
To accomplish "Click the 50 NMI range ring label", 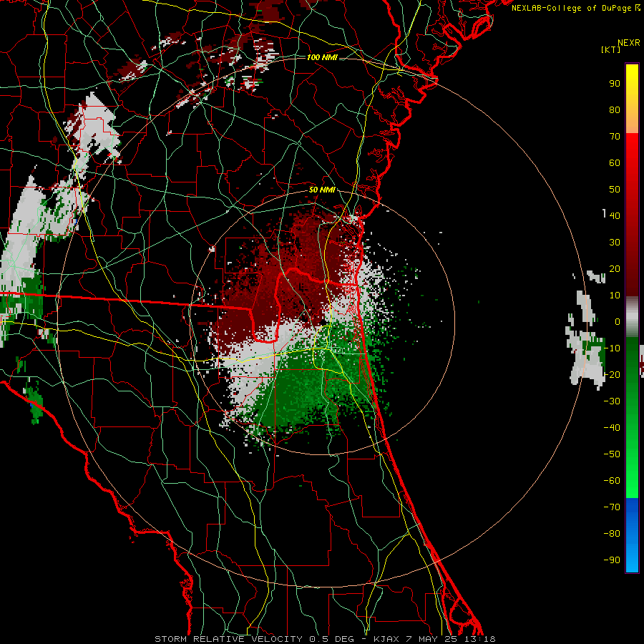I will [322, 190].
